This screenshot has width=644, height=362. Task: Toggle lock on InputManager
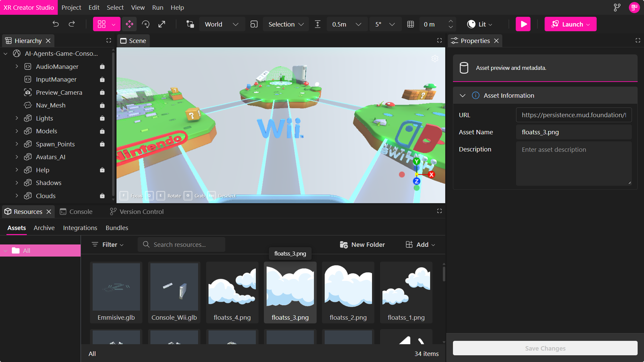coord(102,80)
